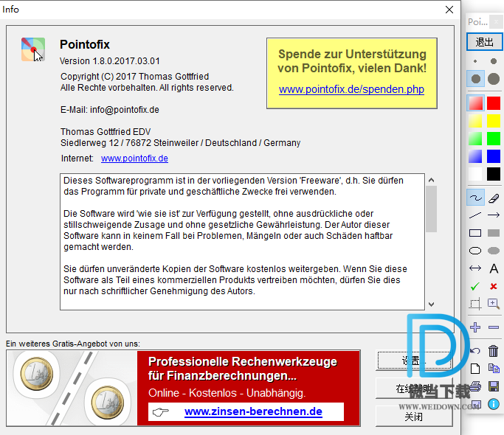The height and width of the screenshot is (435, 504).
Task: Insert a red cross stamp
Action: coord(494,286)
